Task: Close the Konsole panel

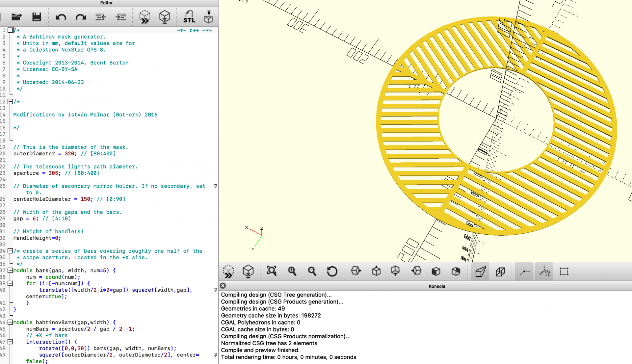Action: click(223, 286)
